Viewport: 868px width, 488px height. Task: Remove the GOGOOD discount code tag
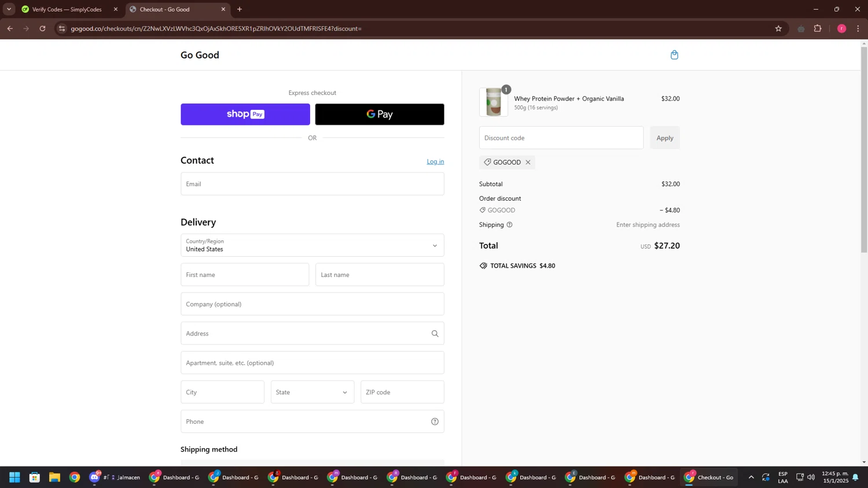pyautogui.click(x=528, y=162)
